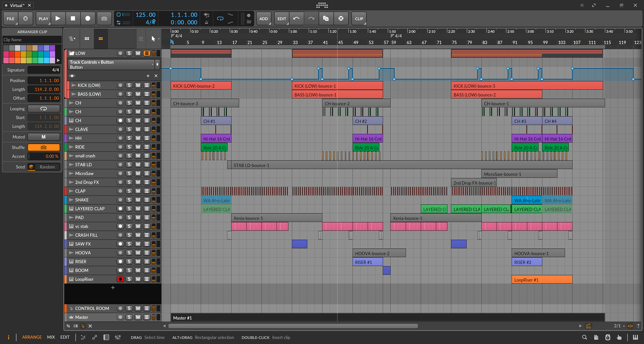Screen dimensions: 644x344
Task: Switch to the EDIT view
Action: (65, 337)
